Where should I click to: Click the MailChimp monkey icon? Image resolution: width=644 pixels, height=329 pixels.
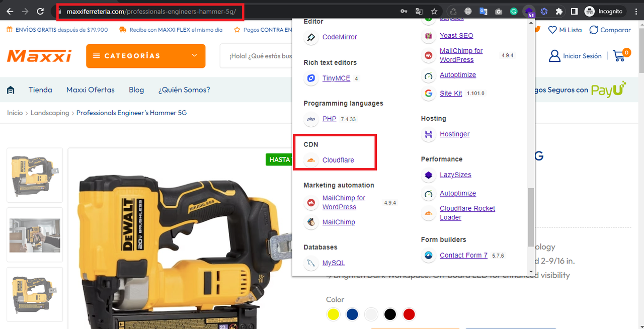[311, 222]
